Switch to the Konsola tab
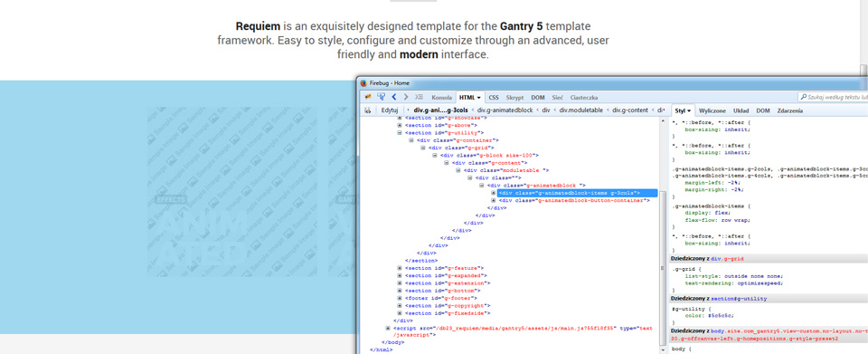Viewport: 868px width, 354px height. click(x=442, y=98)
